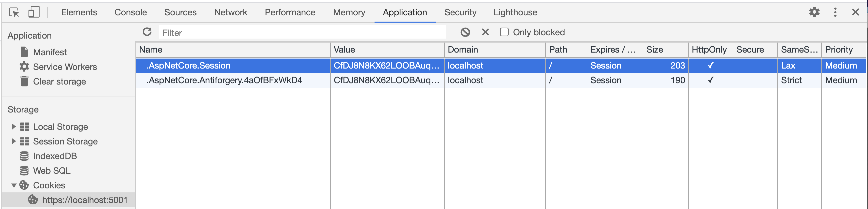The width and height of the screenshot is (868, 209).
Task: Select the .AspNetCore.Antiforgery.4aOfBFxWkD4 cookie row
Action: click(501, 81)
